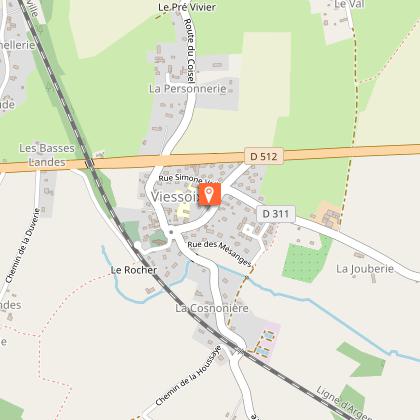Click the Route du Coisel street label
Screen dimensions: 420x420
(189, 51)
